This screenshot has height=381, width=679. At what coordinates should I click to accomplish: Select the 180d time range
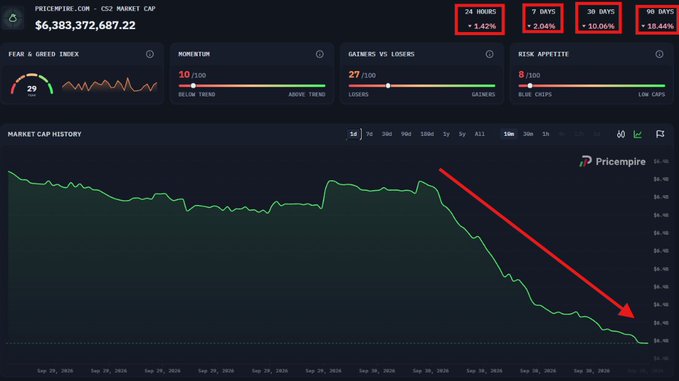427,134
